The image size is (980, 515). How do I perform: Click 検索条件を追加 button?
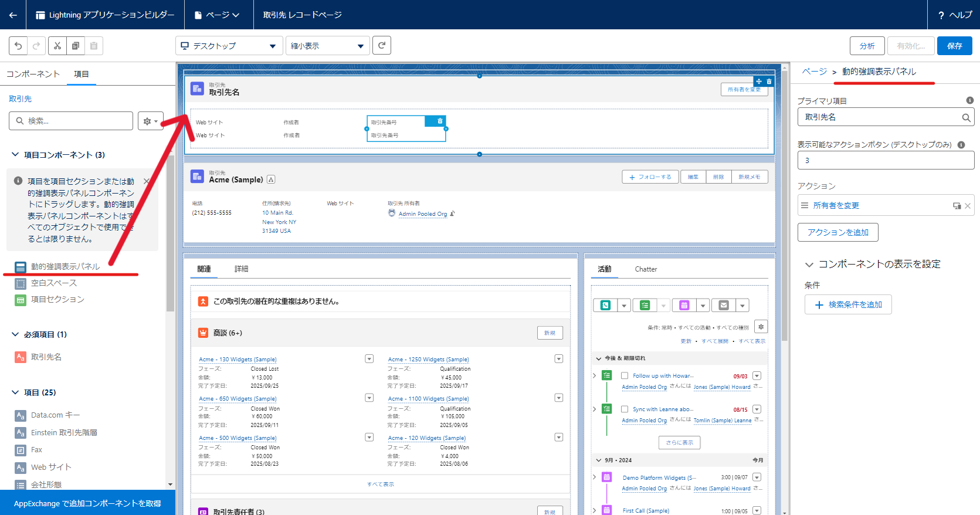[x=848, y=304]
